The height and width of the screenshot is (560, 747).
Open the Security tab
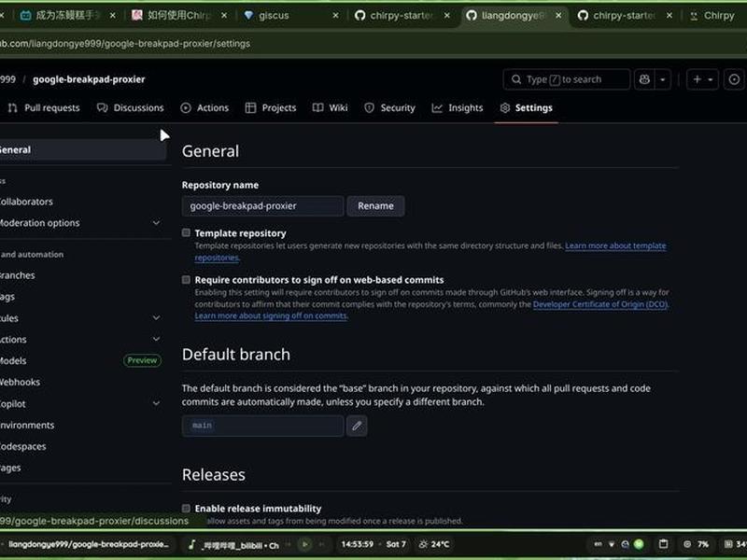[x=389, y=108]
